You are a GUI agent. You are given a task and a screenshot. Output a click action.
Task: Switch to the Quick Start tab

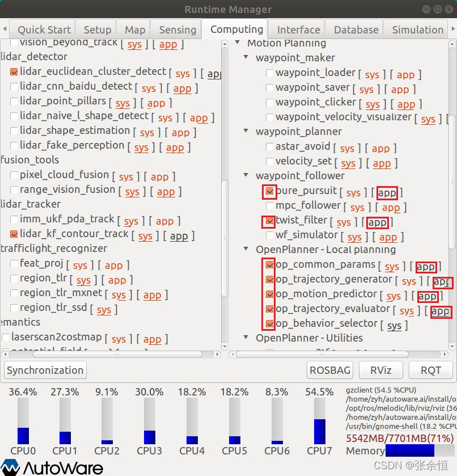tap(42, 30)
